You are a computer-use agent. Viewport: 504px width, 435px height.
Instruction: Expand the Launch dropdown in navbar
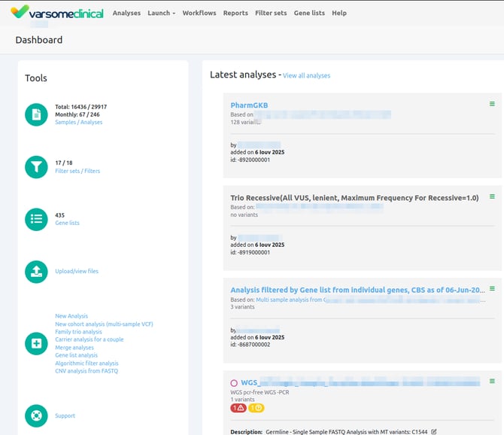pos(161,13)
